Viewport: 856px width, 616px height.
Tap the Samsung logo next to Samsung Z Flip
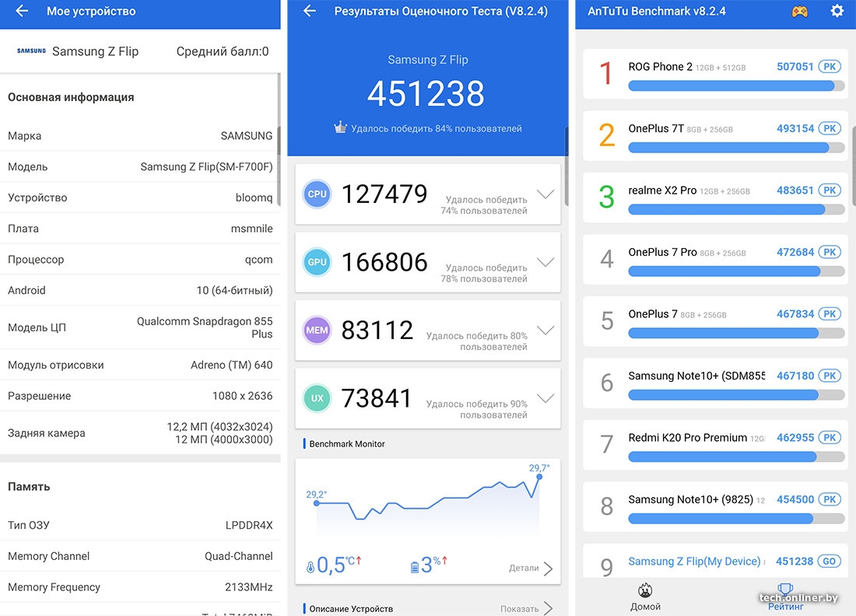(x=31, y=51)
